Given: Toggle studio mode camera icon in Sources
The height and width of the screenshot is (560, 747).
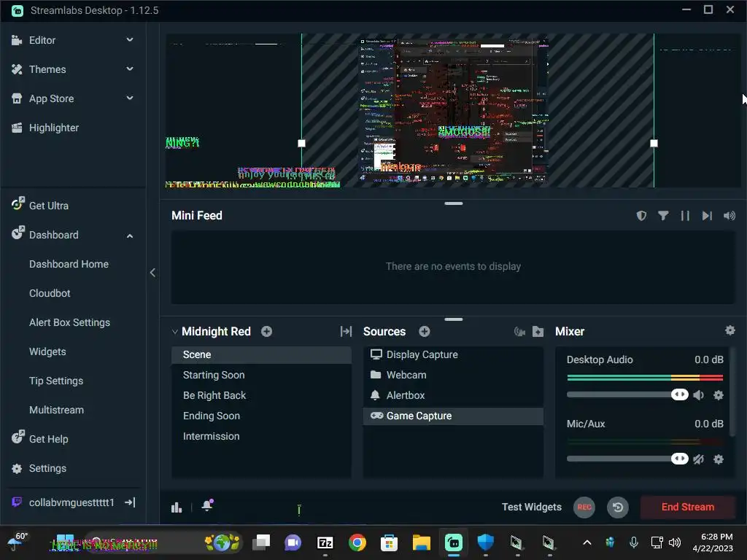Looking at the screenshot, I should (519, 332).
